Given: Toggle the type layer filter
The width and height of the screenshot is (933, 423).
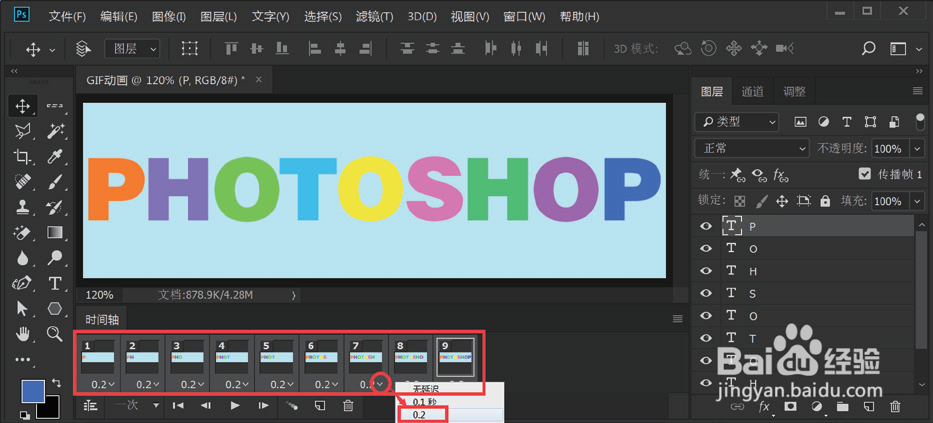Looking at the screenshot, I should 847,122.
